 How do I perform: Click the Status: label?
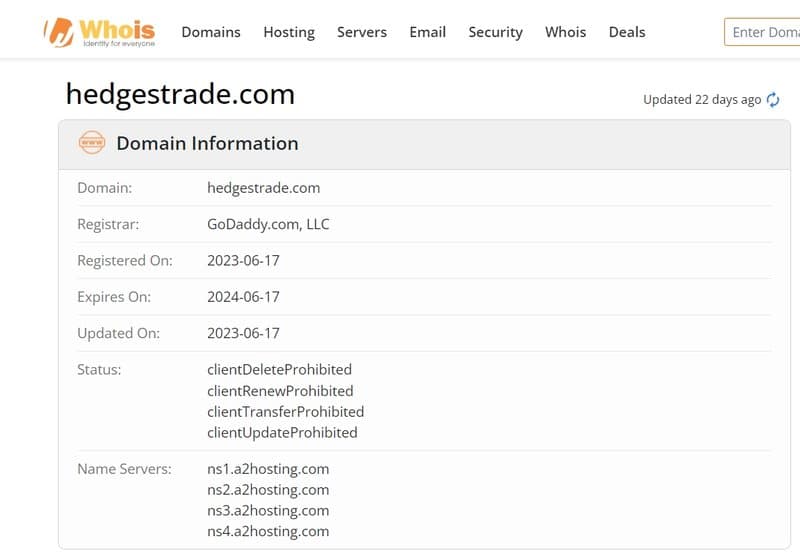pos(99,369)
